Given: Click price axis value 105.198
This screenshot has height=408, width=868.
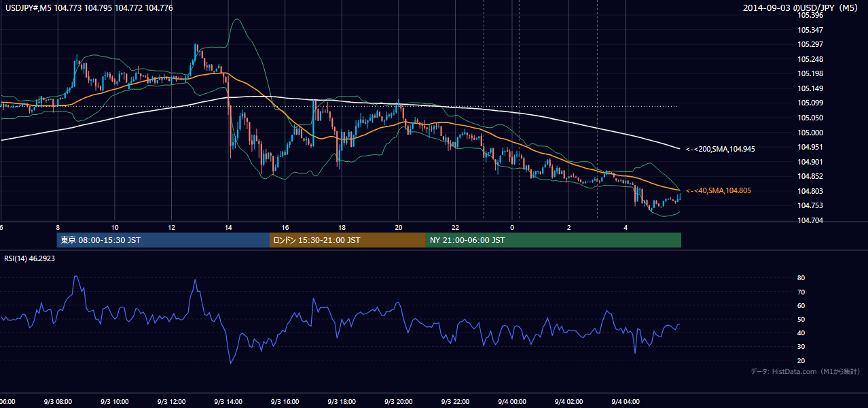Looking at the screenshot, I should [810, 73].
